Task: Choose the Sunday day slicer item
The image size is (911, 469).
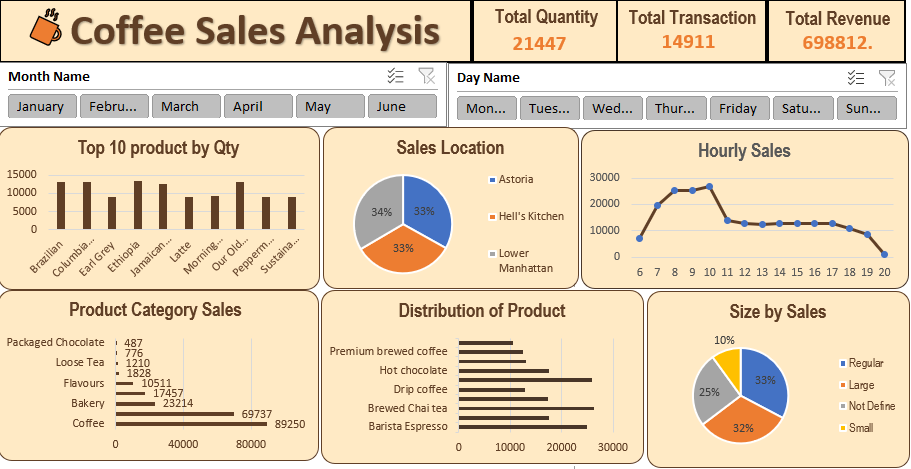Action: tap(866, 109)
